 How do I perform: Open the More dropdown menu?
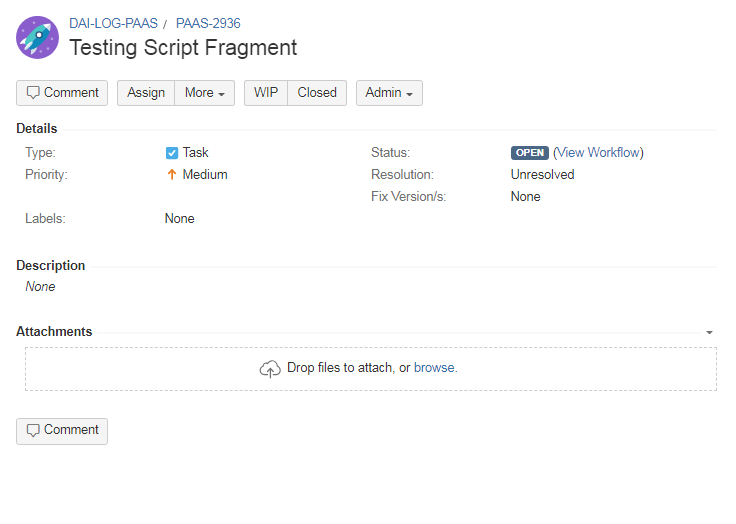point(204,93)
